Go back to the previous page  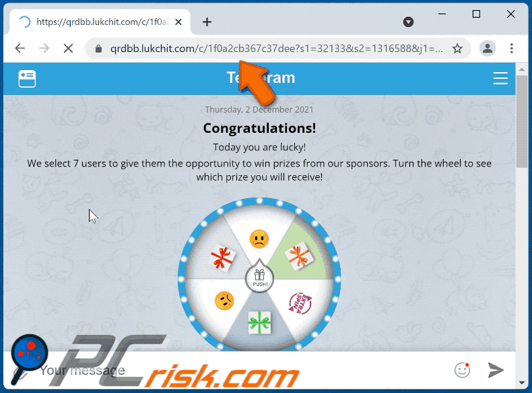20,49
